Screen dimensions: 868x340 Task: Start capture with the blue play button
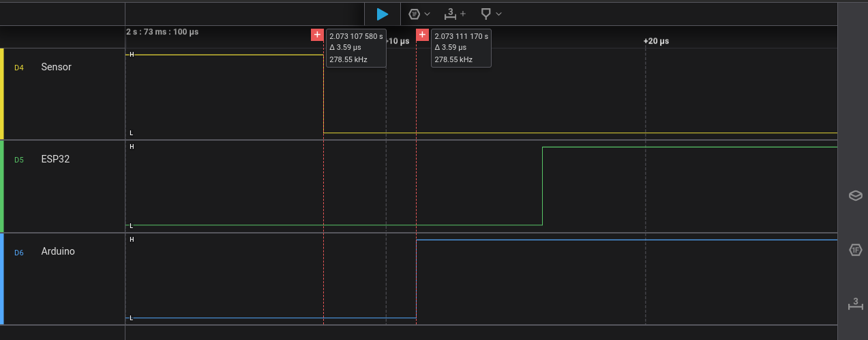tap(383, 14)
